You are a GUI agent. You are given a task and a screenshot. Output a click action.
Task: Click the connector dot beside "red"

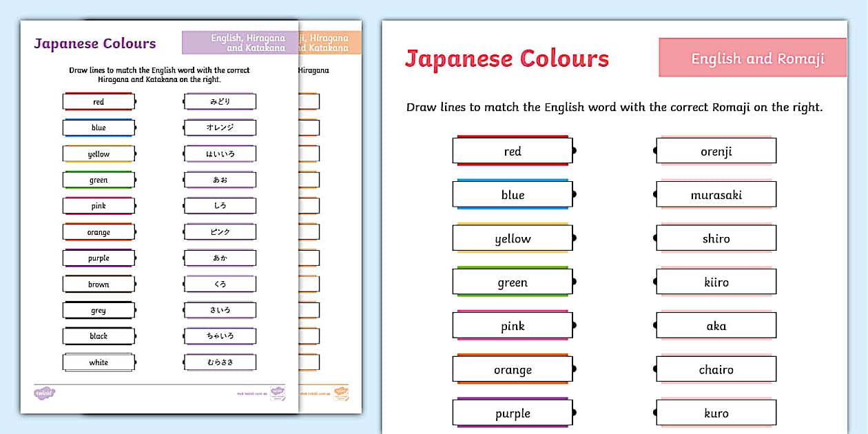(573, 150)
